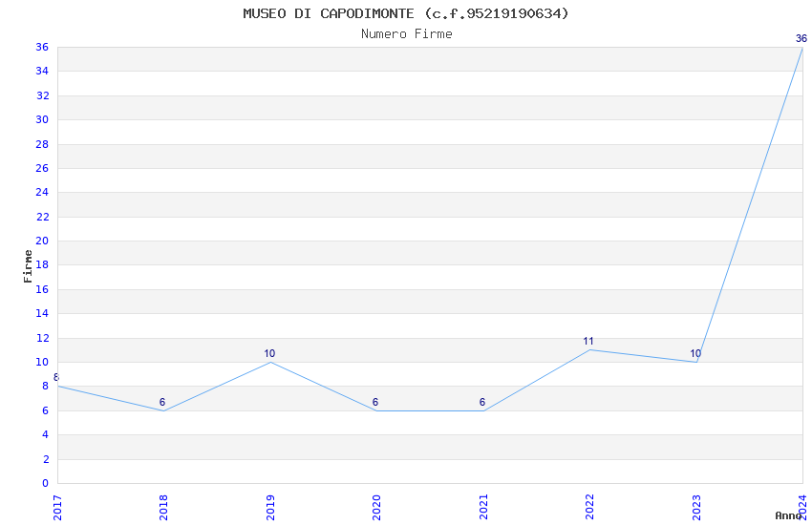Click y-axis tick value 10
Image resolution: width=812 pixels, height=525 pixels.
click(42, 362)
